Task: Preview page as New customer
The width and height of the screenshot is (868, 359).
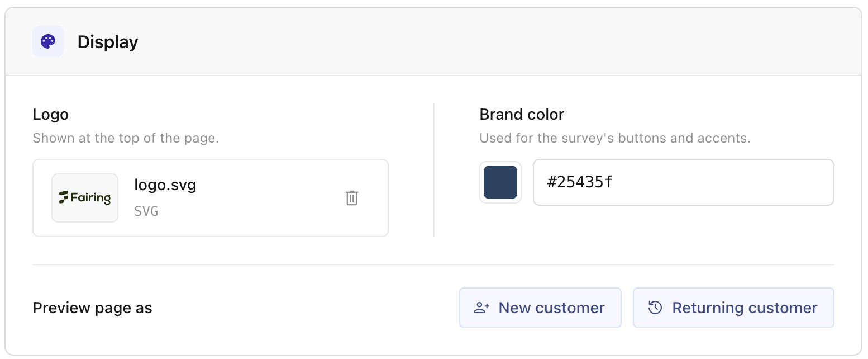Action: tap(540, 308)
